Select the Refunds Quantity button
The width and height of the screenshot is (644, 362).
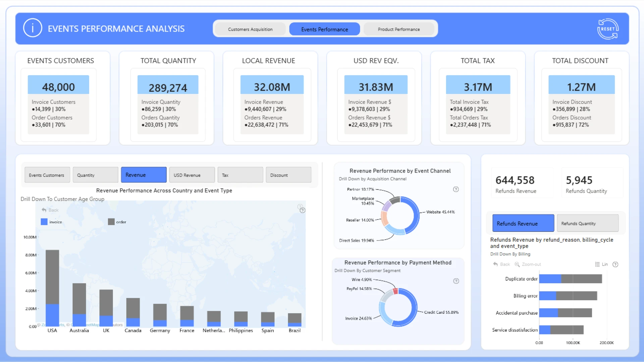point(588,223)
